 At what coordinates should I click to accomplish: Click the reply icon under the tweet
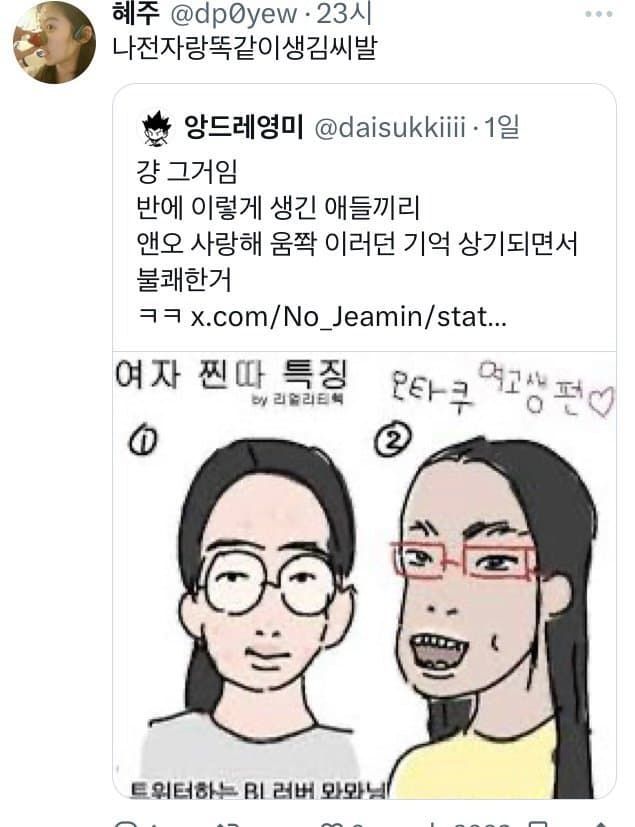click(126, 823)
